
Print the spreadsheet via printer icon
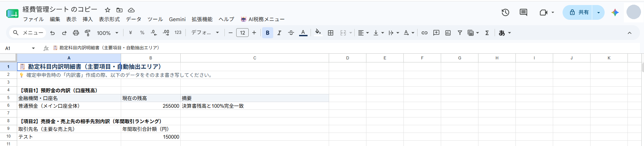[x=76, y=33]
